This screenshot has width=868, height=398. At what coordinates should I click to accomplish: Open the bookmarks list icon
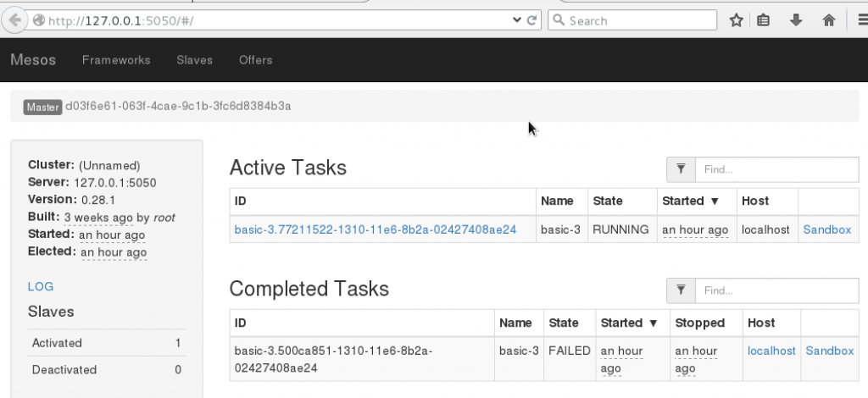point(764,19)
